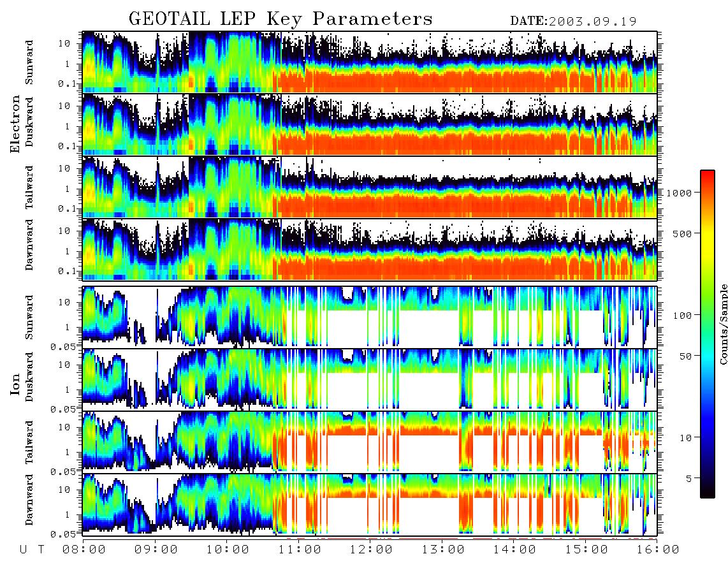Click the "0.1" tick of Electron Dawnward panel
The height and width of the screenshot is (561, 728).
67,272
